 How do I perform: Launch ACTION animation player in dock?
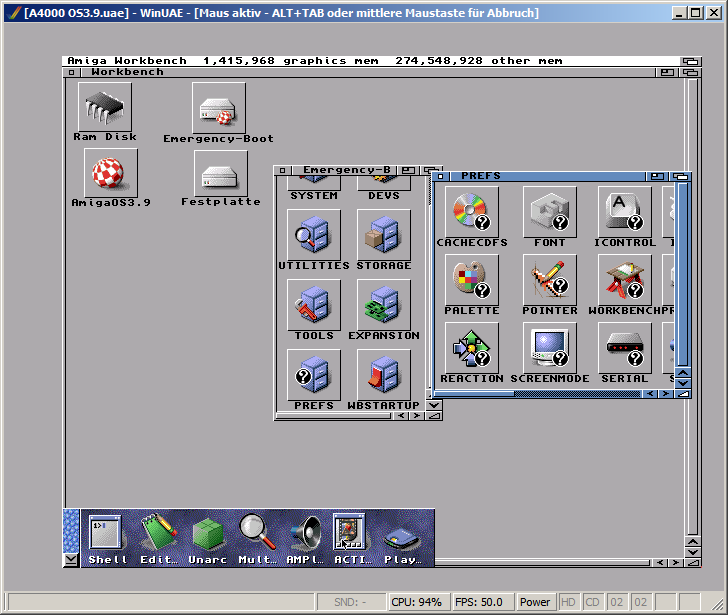pyautogui.click(x=351, y=537)
